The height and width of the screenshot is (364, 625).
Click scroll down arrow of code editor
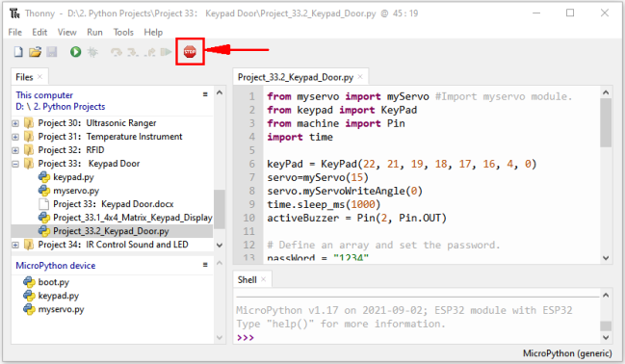coord(606,258)
